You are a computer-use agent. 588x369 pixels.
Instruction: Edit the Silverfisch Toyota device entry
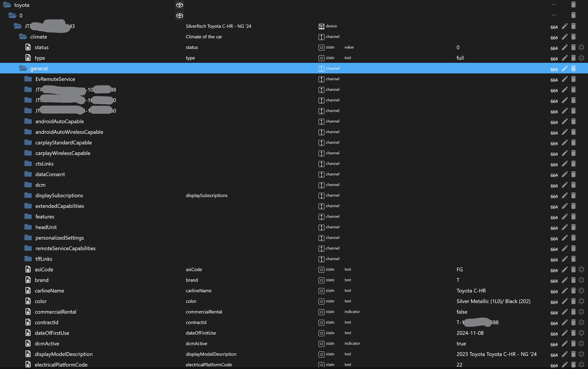pos(564,26)
